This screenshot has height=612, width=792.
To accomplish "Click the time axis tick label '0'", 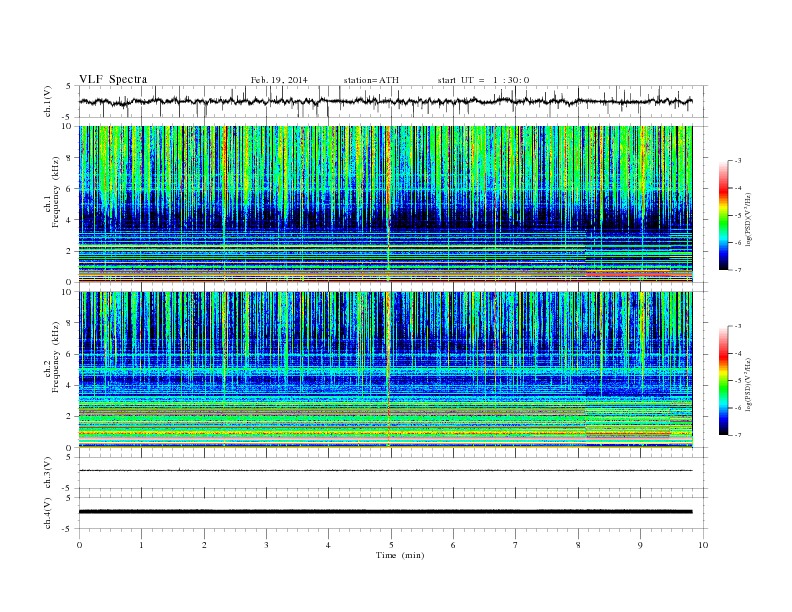I will (79, 545).
